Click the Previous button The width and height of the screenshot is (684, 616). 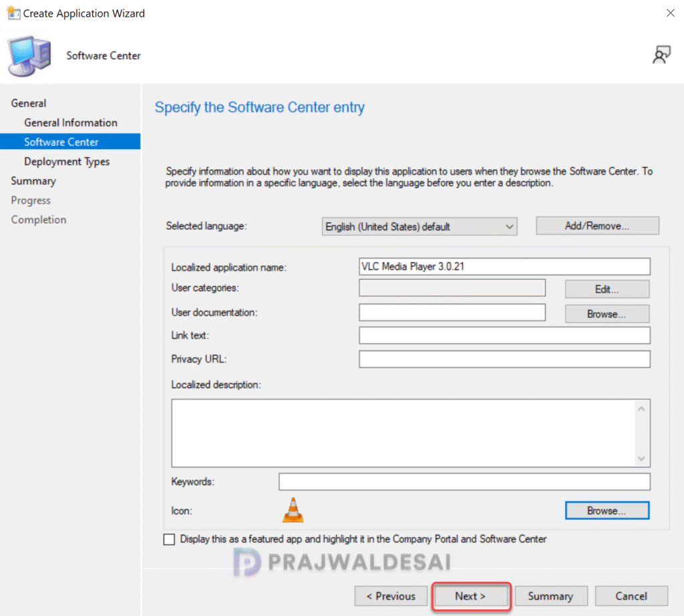tap(391, 596)
